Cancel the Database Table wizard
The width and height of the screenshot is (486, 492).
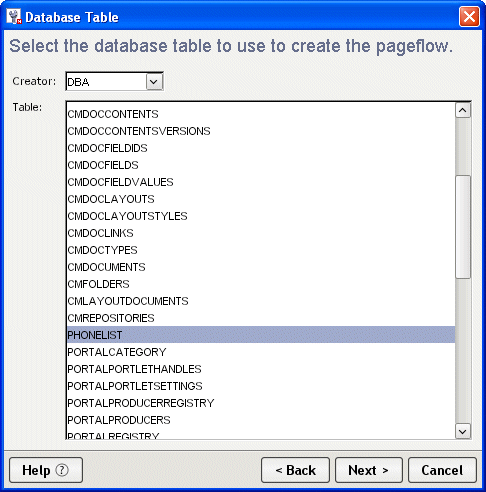tap(442, 470)
